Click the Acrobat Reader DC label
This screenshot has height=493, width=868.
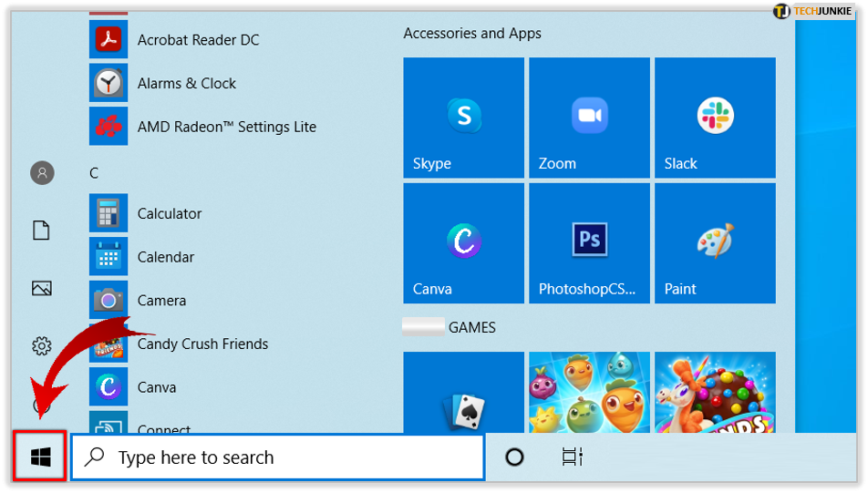(x=198, y=40)
